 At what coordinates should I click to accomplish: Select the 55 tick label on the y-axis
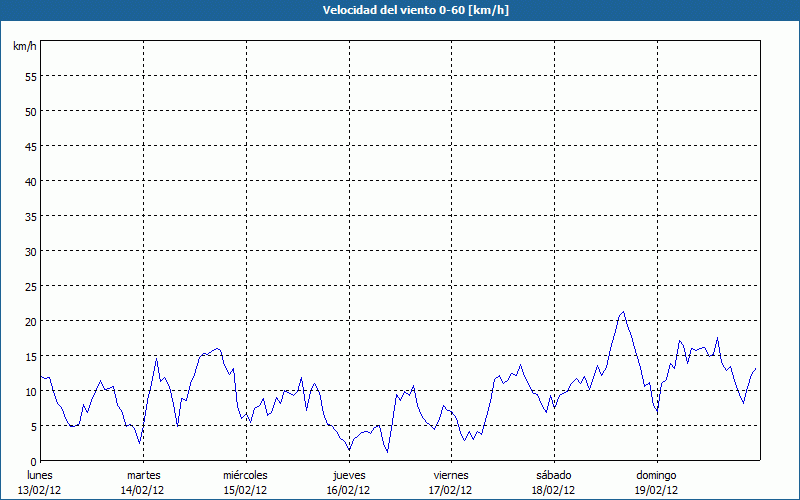click(x=30, y=76)
